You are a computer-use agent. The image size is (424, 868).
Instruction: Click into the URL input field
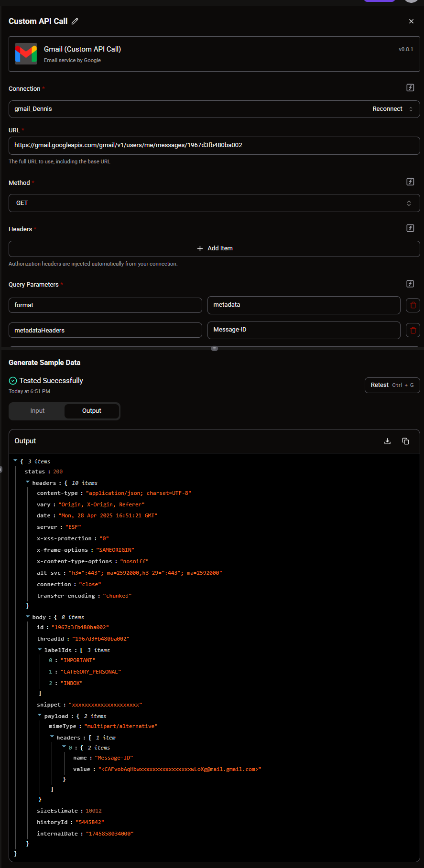click(x=214, y=146)
